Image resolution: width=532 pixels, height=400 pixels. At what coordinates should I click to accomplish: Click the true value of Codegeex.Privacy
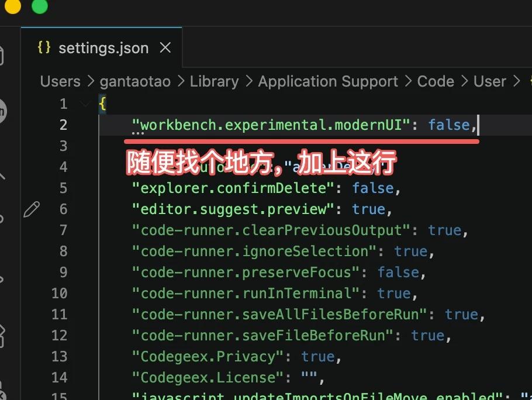[x=318, y=357]
